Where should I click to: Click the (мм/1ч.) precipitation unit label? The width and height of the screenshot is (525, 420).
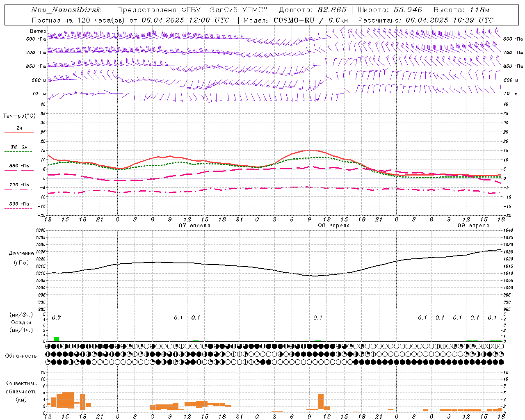pos(21,330)
